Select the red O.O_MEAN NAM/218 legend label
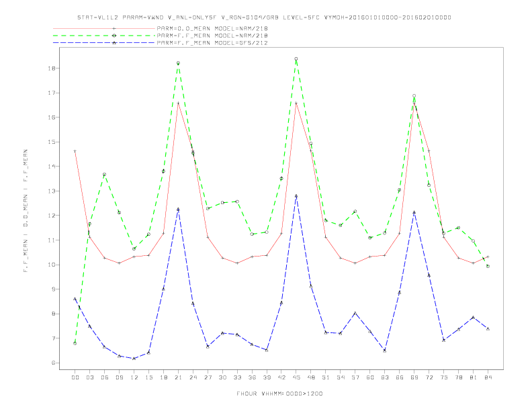This screenshot has height=411, width=532. pos(212,28)
